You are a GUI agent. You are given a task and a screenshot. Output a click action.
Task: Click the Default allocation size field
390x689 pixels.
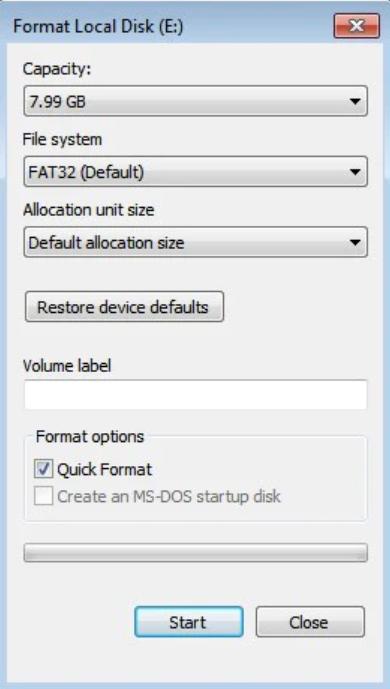[195, 242]
